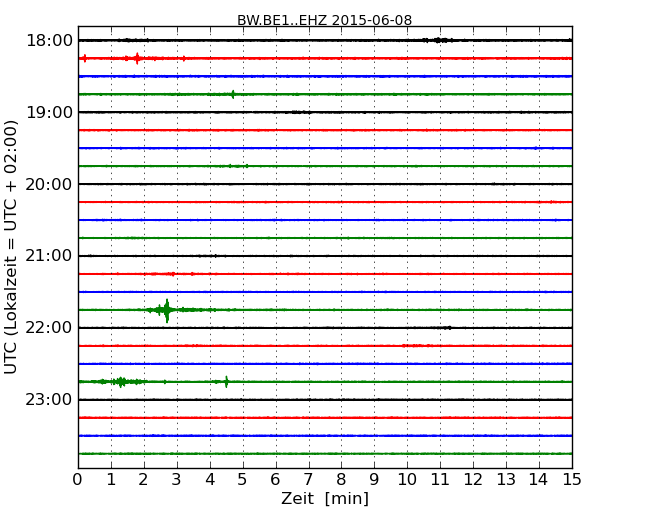The height and width of the screenshot is (520, 650).
Task: Click the vertical UTC Lokalzeit axis label
Action: click(10, 247)
